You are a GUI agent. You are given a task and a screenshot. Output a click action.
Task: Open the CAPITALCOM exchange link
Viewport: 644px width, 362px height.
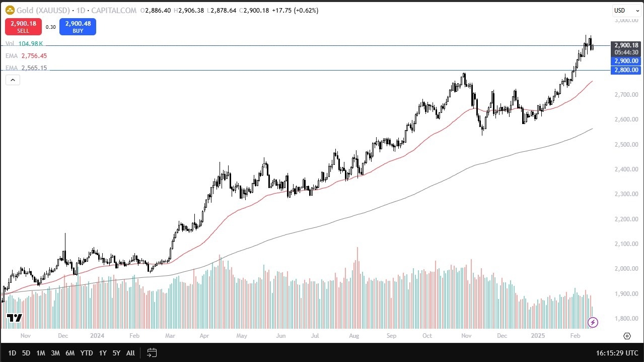tap(113, 10)
